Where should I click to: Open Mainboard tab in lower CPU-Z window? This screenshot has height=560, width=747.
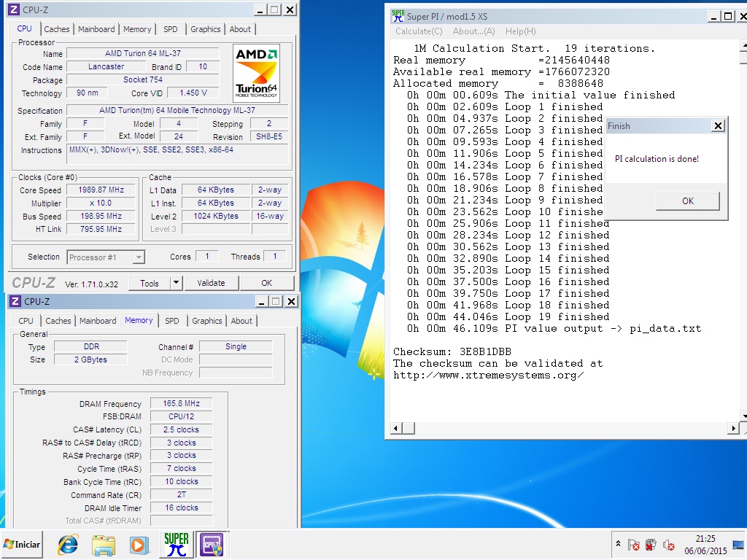point(98,321)
